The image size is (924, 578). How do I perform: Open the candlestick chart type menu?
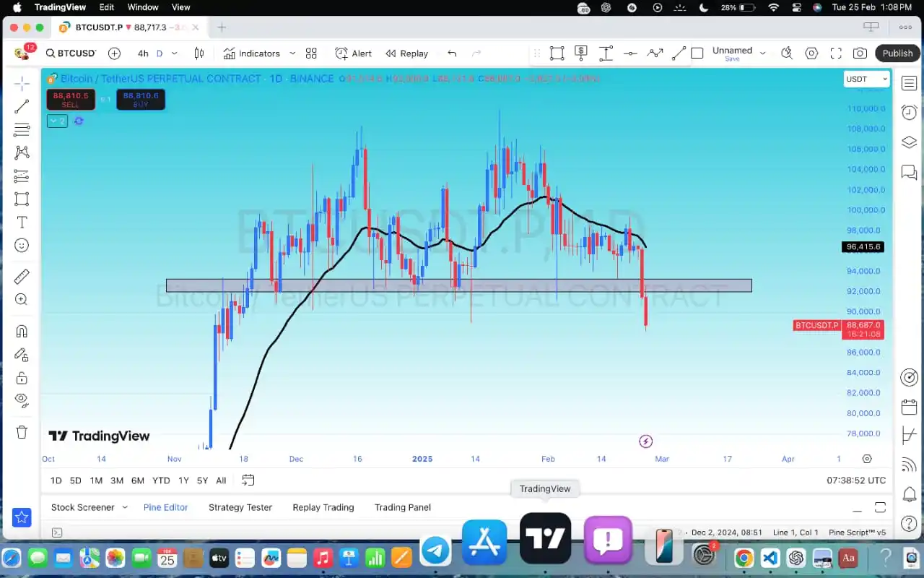point(199,53)
